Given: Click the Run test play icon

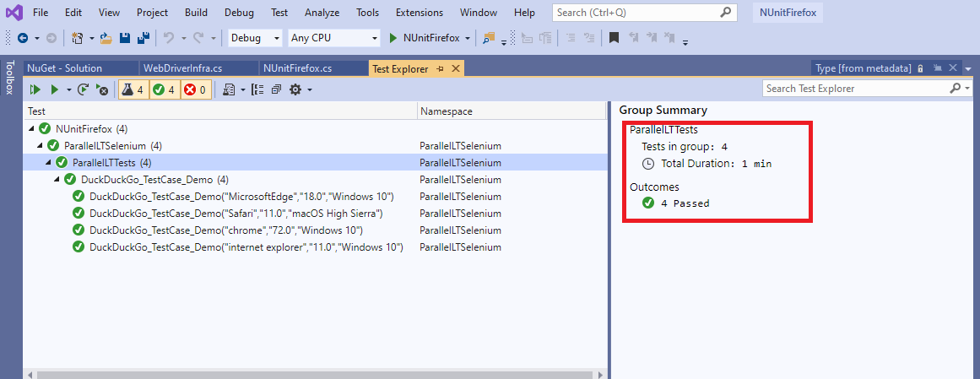Looking at the screenshot, I should pos(54,90).
